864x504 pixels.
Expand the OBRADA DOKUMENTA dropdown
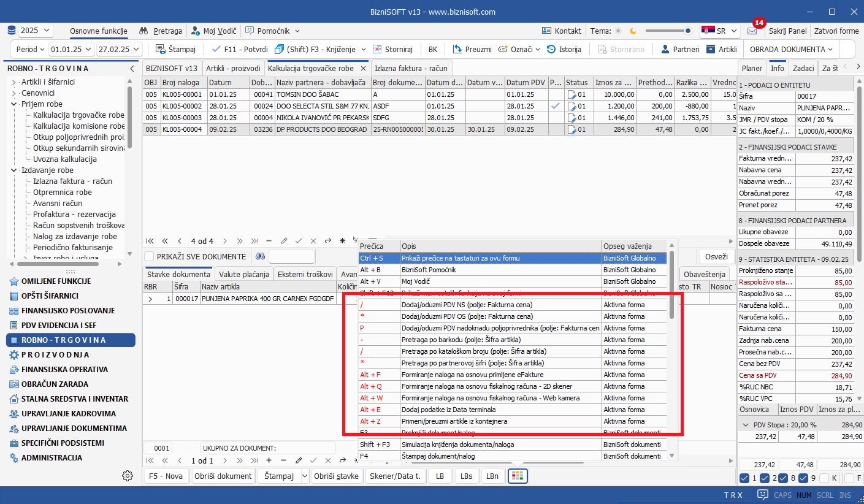point(791,49)
